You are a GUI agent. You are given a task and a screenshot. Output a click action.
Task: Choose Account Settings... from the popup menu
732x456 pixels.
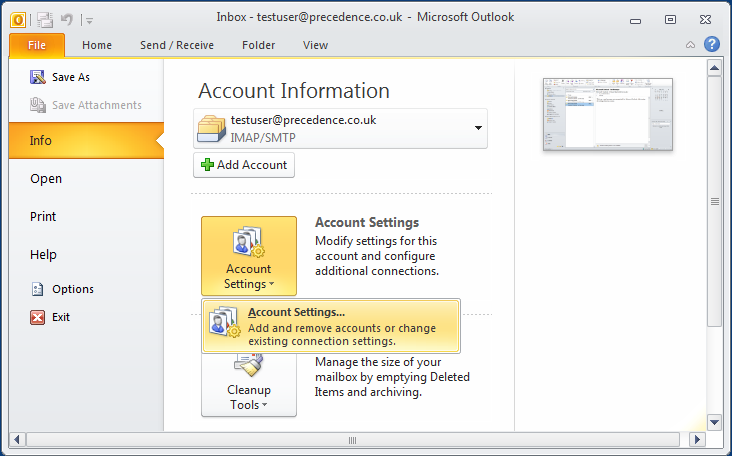[330, 326]
